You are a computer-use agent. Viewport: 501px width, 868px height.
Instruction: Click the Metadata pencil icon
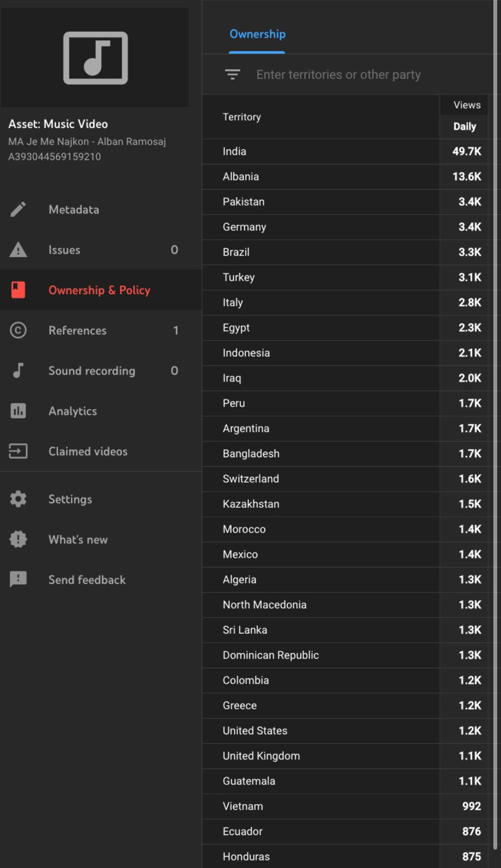point(18,209)
